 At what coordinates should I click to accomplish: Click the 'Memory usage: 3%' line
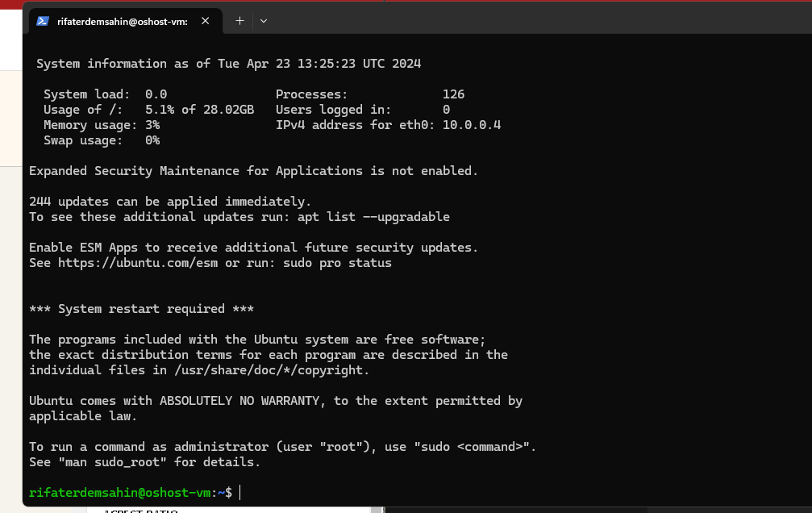102,125
